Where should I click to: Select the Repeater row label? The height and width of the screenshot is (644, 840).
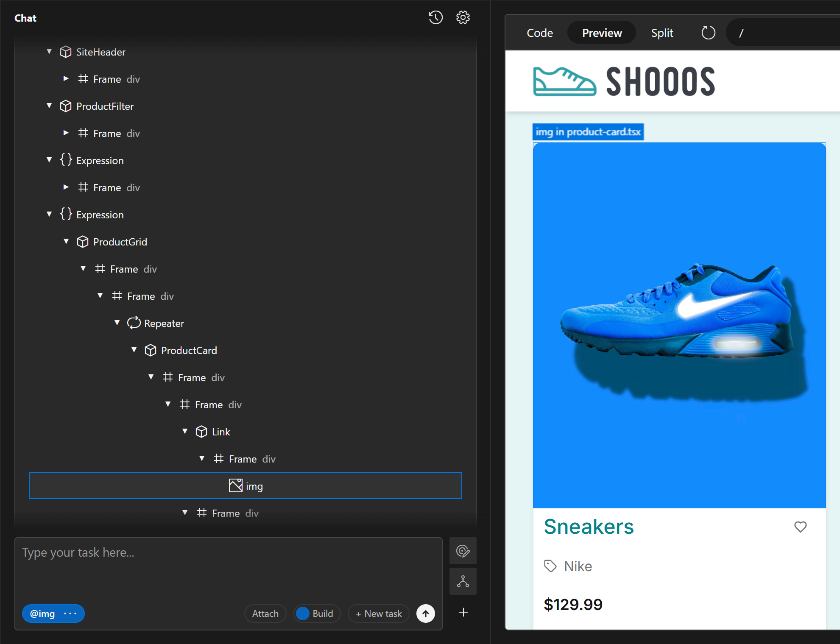click(164, 323)
